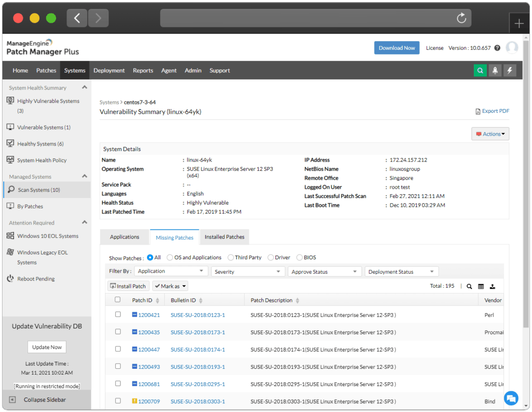Open the Reports menu
The width and height of the screenshot is (532, 412).
[x=143, y=70]
